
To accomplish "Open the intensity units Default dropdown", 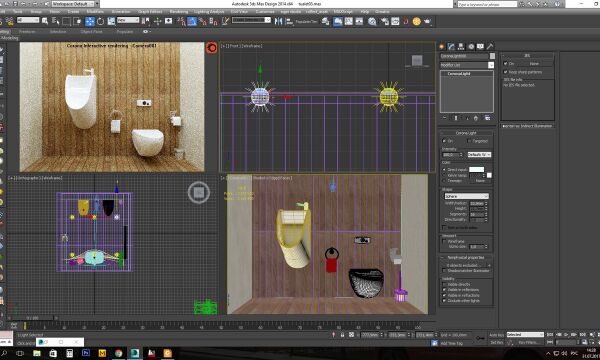I will [479, 155].
